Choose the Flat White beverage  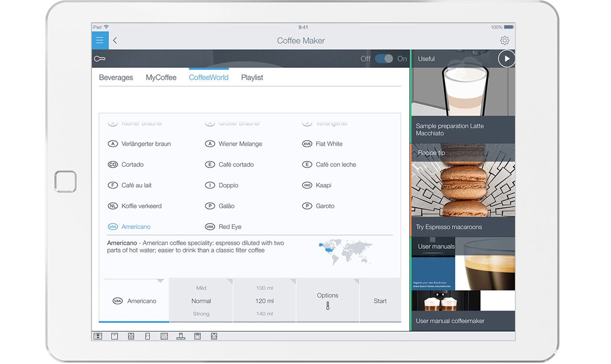tap(328, 144)
